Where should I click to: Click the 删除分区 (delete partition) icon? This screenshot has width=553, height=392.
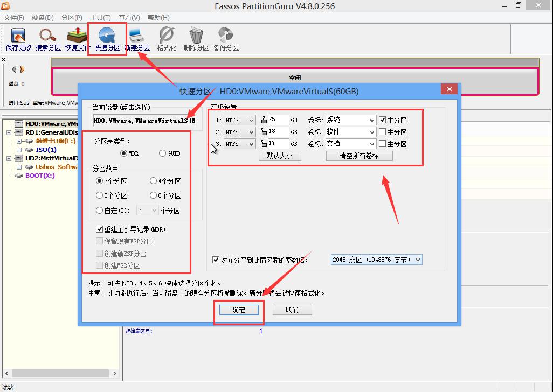195,38
